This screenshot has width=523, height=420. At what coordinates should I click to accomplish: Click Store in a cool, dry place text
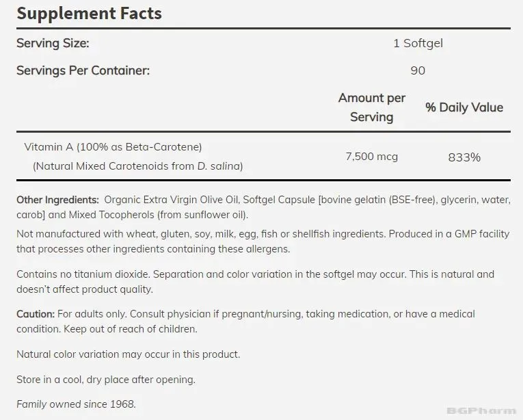106,379
